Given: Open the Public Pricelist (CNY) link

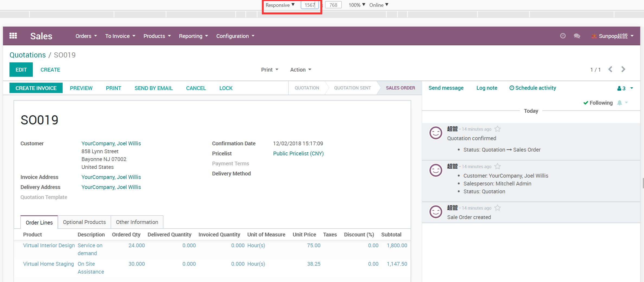Looking at the screenshot, I should 298,153.
